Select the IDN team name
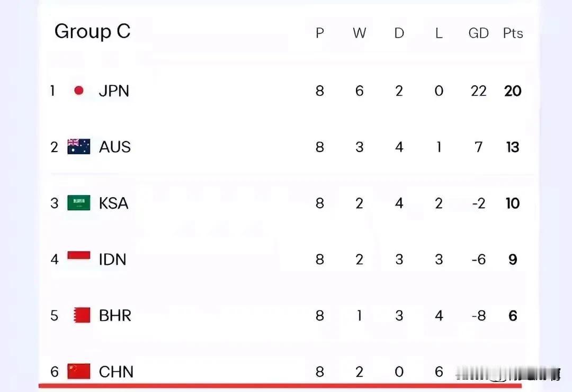Image resolution: width=572 pixels, height=392 pixels. tap(112, 260)
